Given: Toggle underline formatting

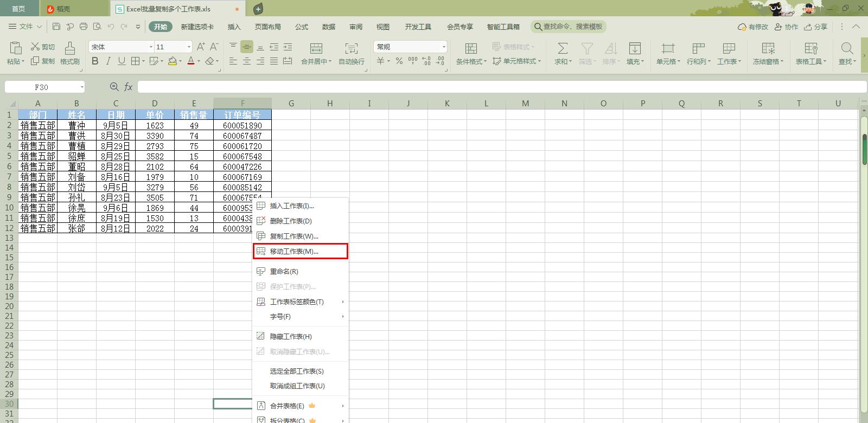Looking at the screenshot, I should [122, 61].
